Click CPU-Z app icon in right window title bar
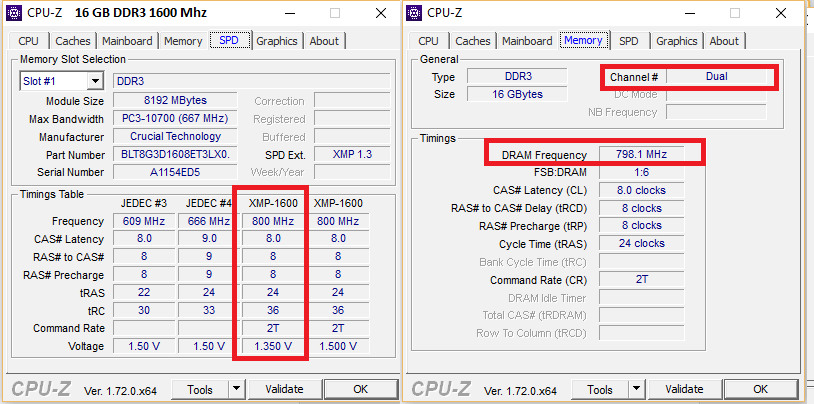This screenshot has width=814, height=404. [x=413, y=13]
